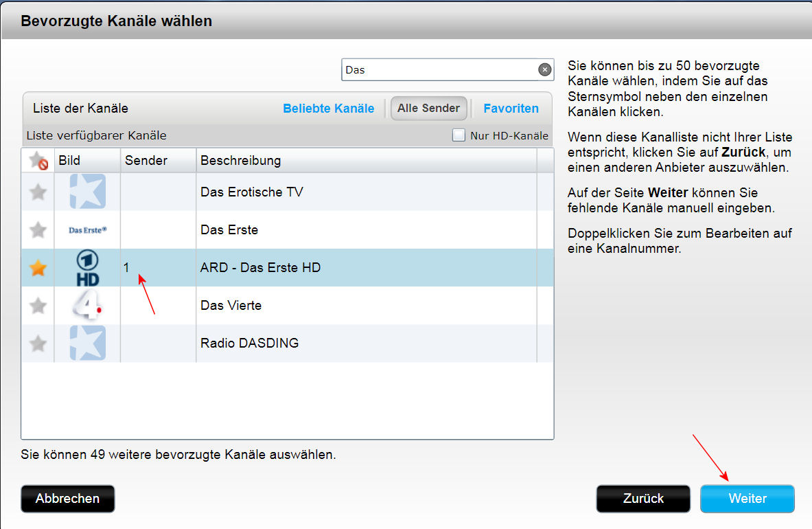The height and width of the screenshot is (529, 812).
Task: Select the Alle Sender tab
Action: (429, 109)
